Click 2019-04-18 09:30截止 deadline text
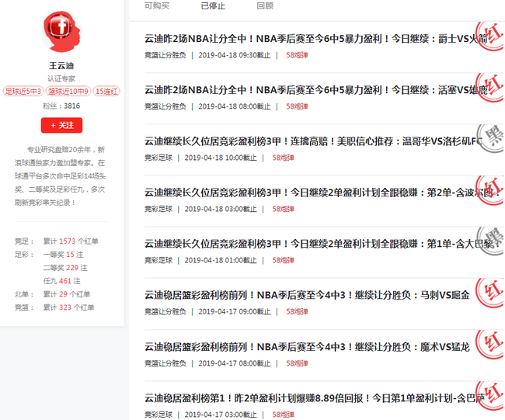The height and width of the screenshot is (420, 505). pos(235,55)
